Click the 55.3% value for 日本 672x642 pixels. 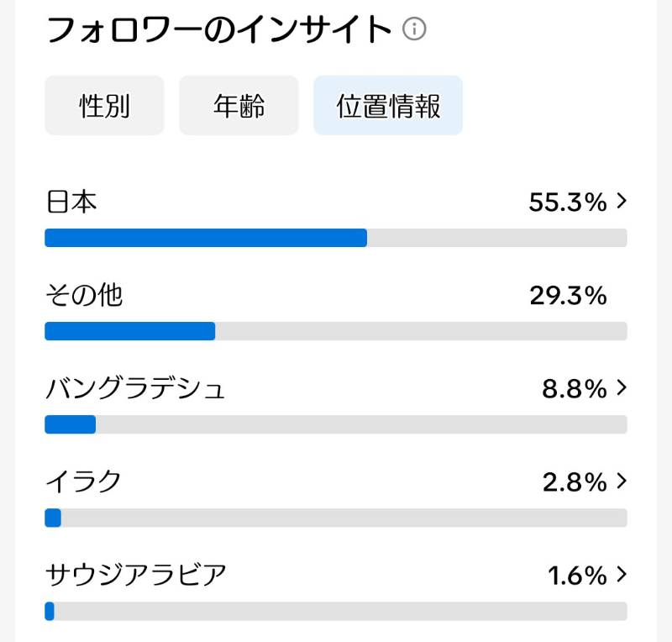568,202
